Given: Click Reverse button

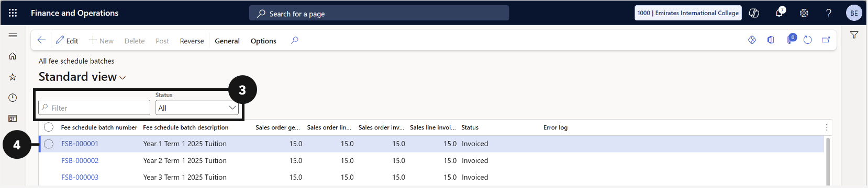Looking at the screenshot, I should [192, 41].
